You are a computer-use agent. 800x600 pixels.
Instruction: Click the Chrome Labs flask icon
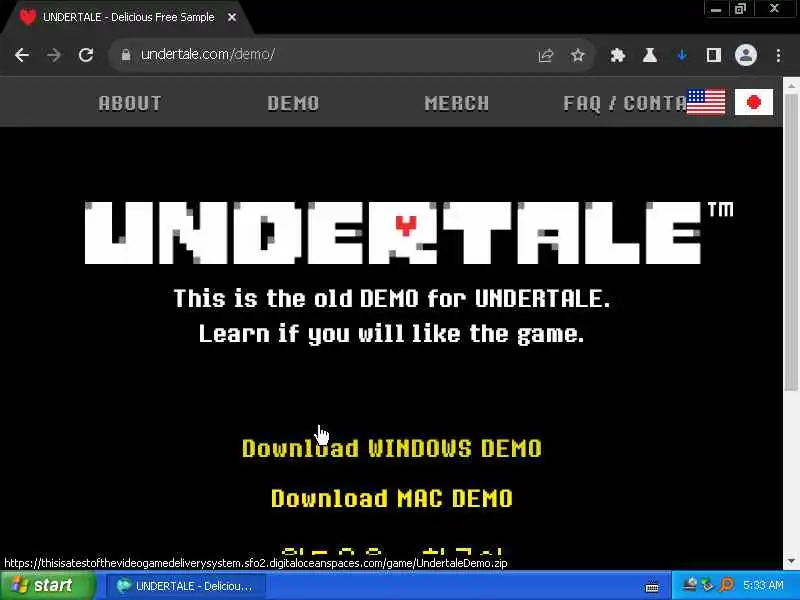tap(649, 55)
